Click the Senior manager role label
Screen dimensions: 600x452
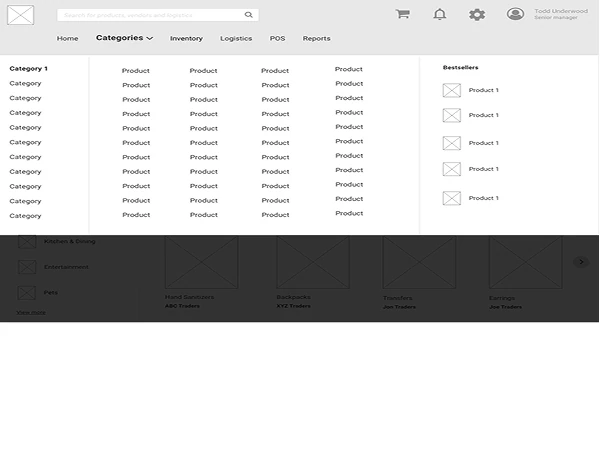point(556,18)
